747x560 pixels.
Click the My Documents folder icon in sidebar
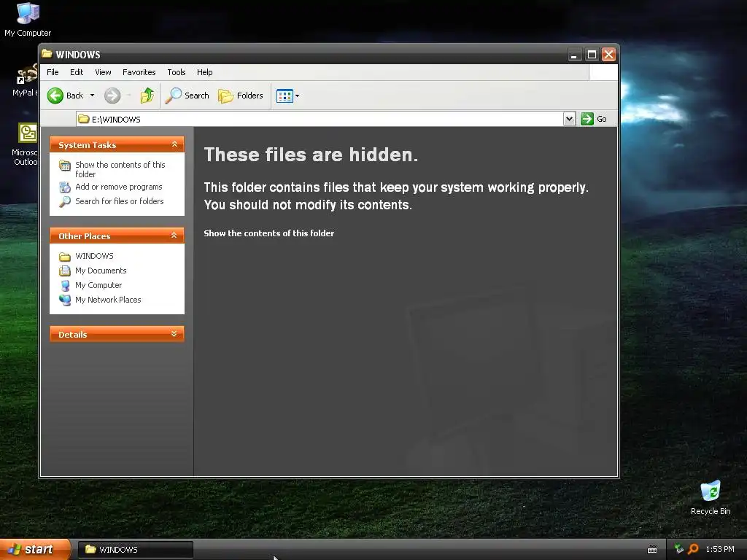[x=65, y=271]
